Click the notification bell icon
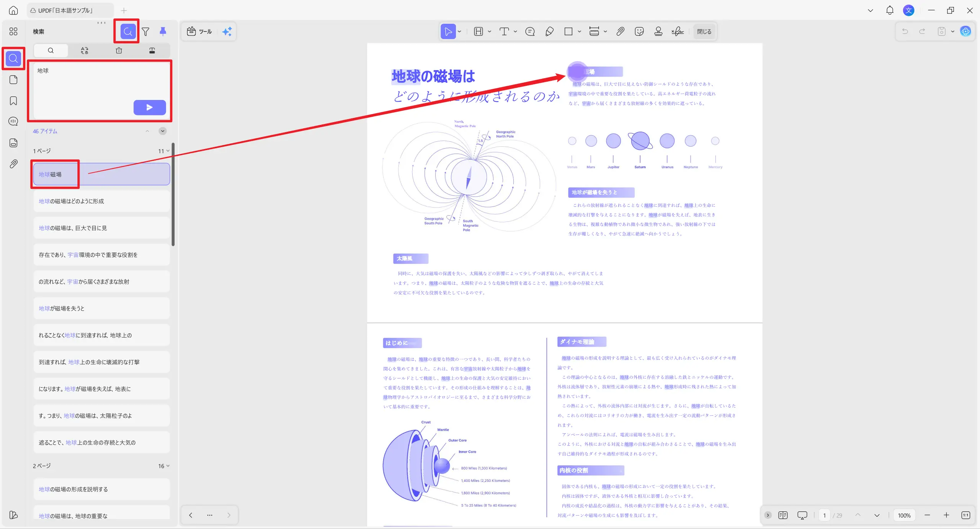The width and height of the screenshot is (980, 529). [890, 10]
